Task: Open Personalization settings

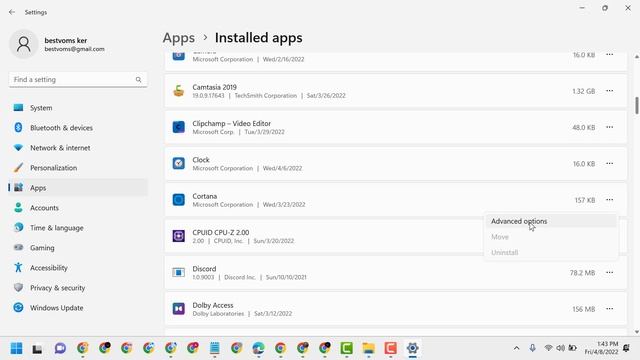Action: [x=78, y=168]
